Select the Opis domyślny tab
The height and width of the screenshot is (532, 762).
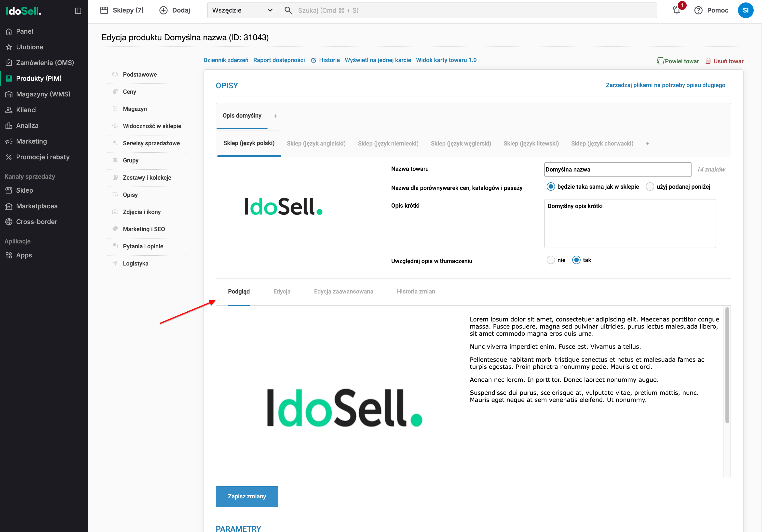click(242, 116)
